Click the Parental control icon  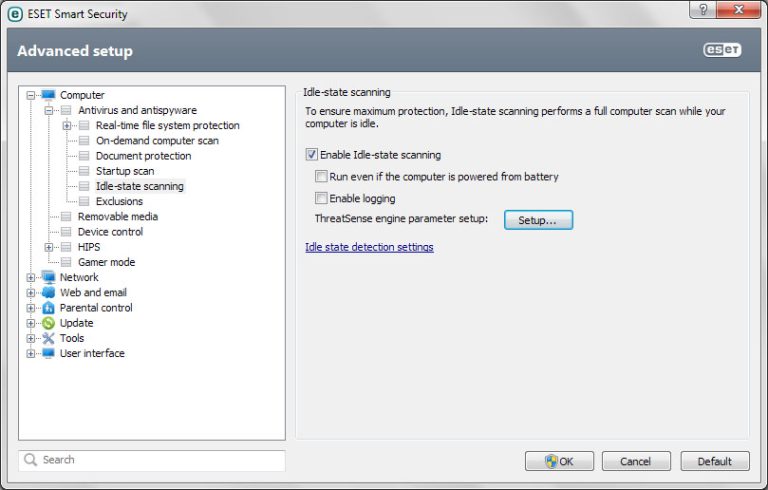(48, 308)
